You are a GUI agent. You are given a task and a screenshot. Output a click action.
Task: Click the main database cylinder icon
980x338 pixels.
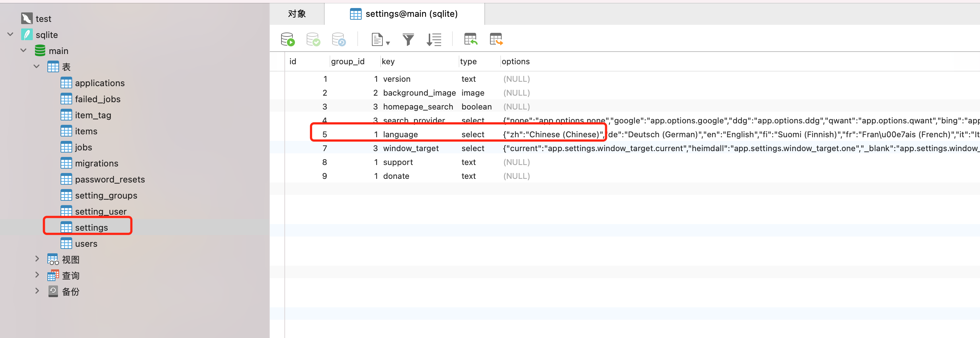coord(40,51)
